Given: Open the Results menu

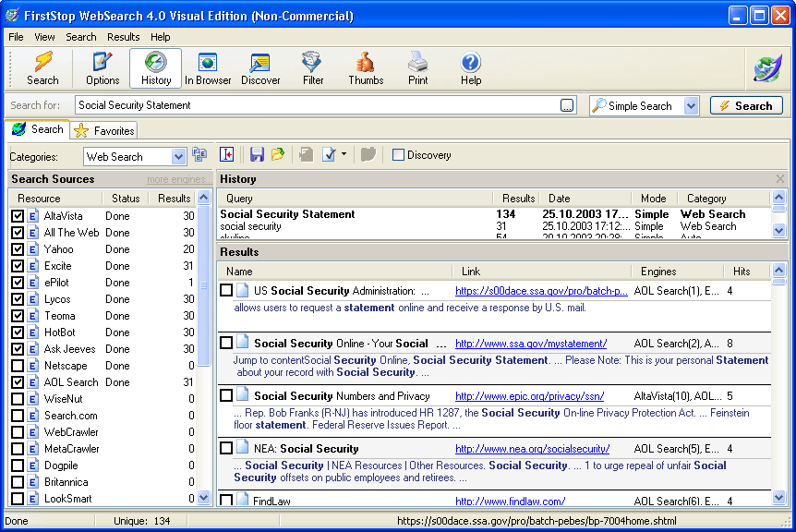Looking at the screenshot, I should (x=124, y=37).
